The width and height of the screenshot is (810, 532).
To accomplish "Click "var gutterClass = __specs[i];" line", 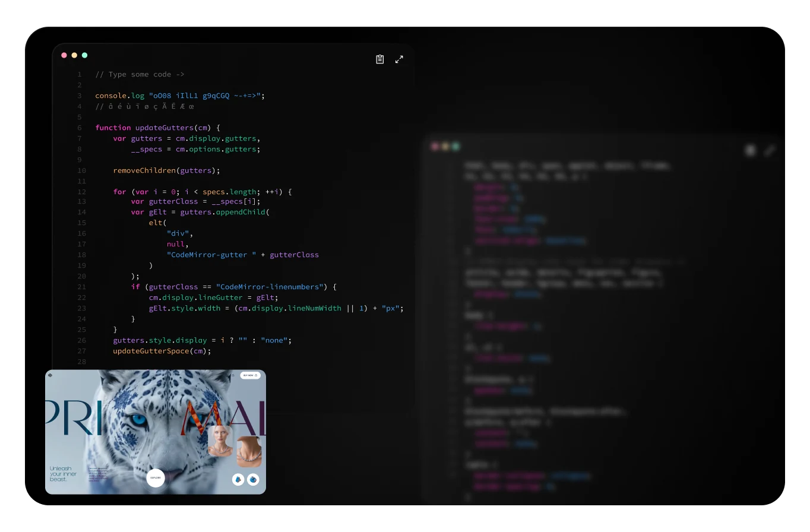I will (x=195, y=201).
